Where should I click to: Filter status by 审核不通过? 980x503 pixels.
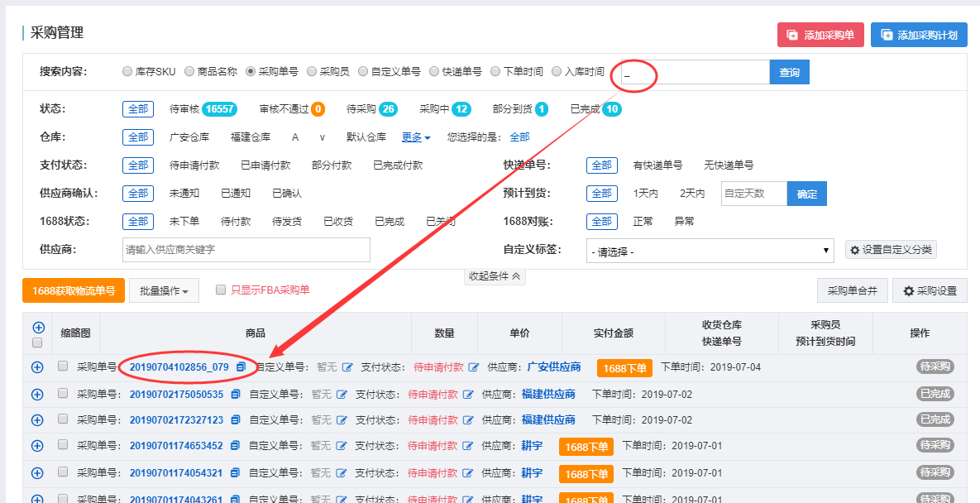(x=292, y=109)
